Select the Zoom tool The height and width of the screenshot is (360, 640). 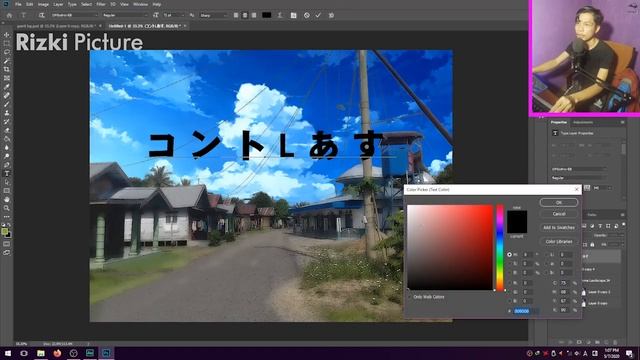pyautogui.click(x=7, y=208)
